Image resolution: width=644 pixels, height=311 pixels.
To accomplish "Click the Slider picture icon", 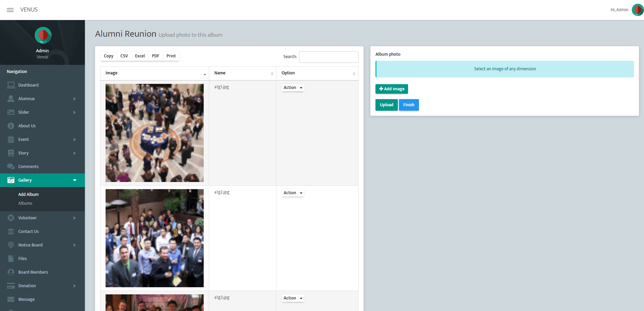I will click(x=11, y=112).
